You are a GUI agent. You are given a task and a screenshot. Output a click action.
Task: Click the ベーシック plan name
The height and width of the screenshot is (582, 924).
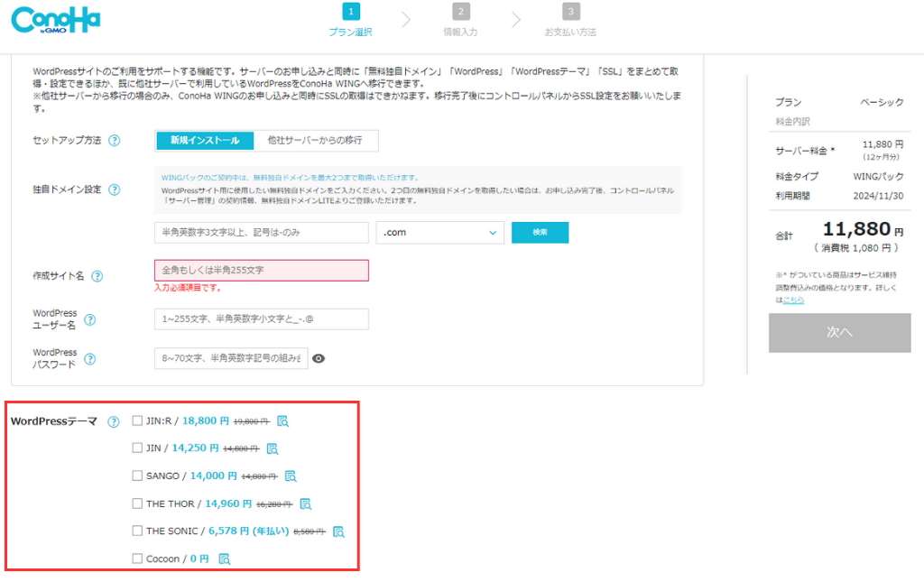[x=882, y=103]
